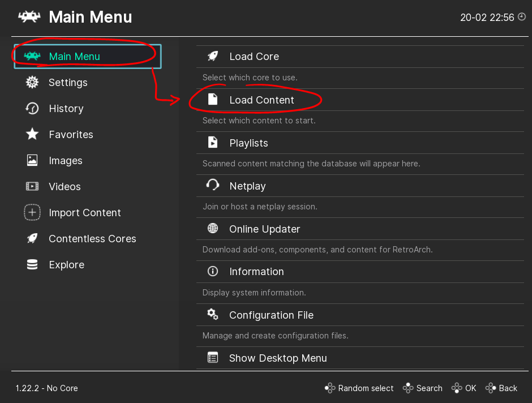Screen dimensions: 532x403
Task: Click the Information info icon
Action: (x=212, y=271)
